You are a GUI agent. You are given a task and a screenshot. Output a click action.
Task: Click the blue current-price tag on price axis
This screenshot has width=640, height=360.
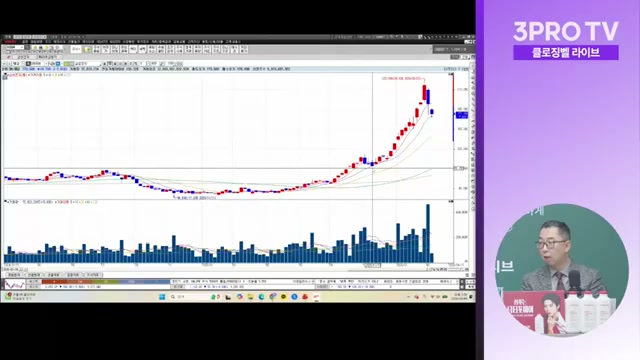tap(462, 115)
